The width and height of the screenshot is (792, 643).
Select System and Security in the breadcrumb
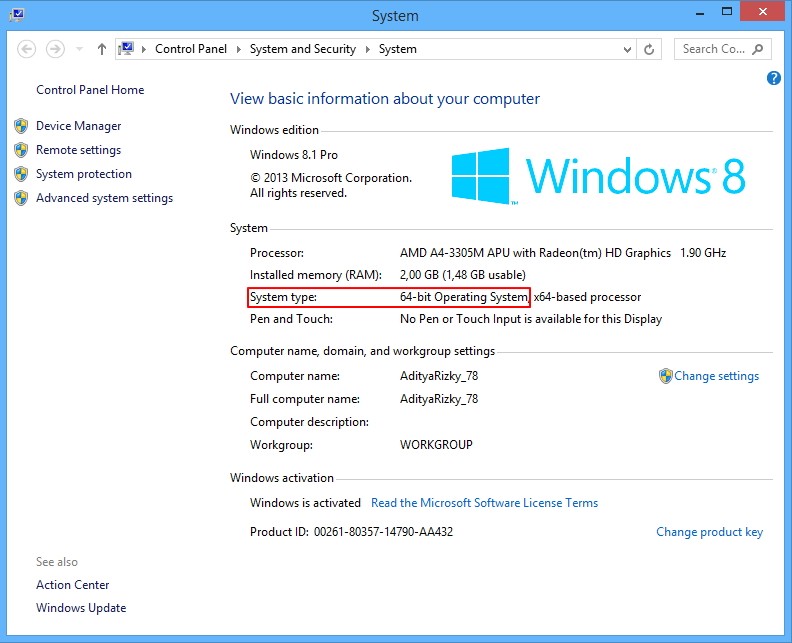tap(303, 49)
